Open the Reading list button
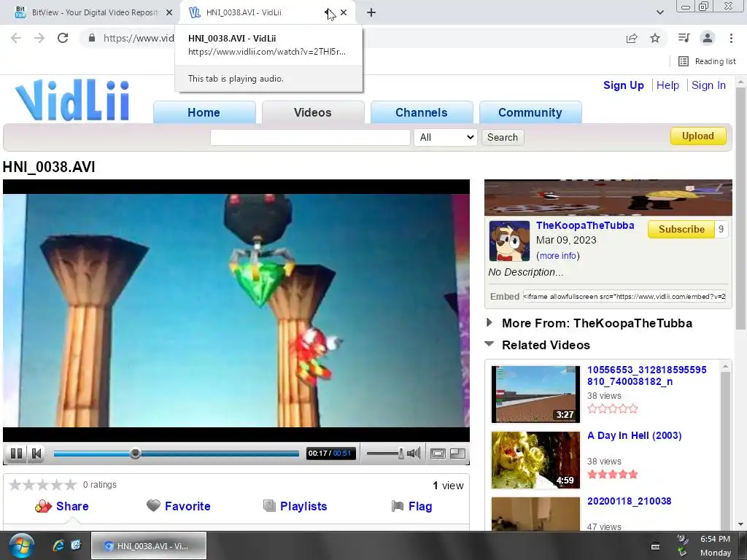This screenshot has height=560, width=747. tap(707, 61)
